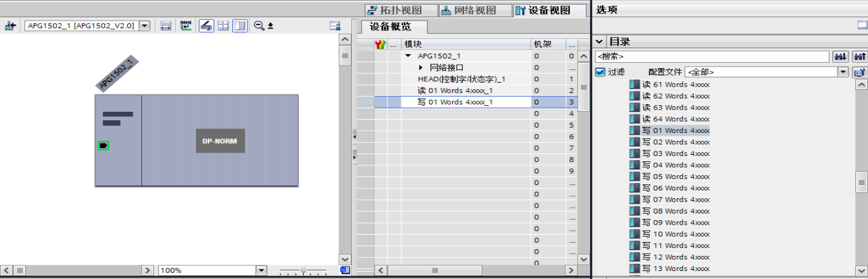Click the DP-NORM module in device view
Image resolution: width=868 pixels, height=279 pixels.
tap(220, 141)
